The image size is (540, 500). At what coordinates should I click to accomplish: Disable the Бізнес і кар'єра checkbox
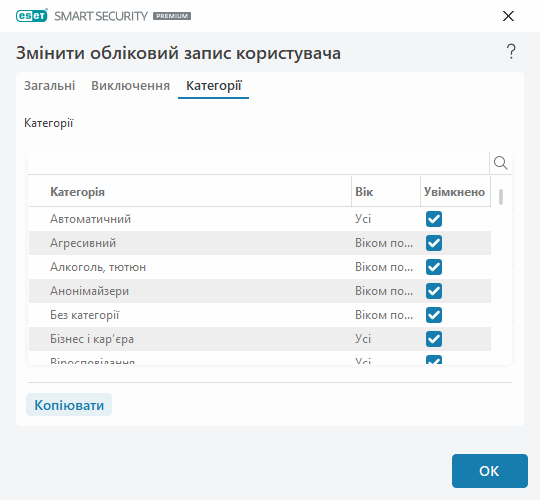pyautogui.click(x=434, y=339)
